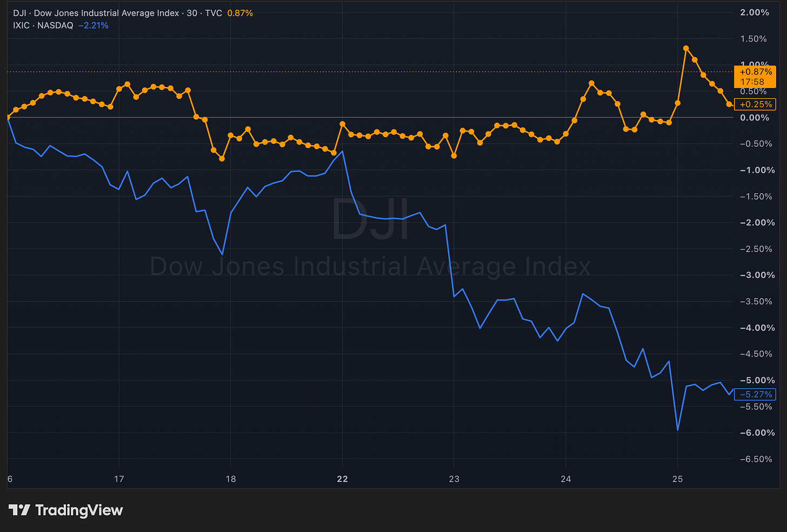Click date 24 on time axis
Screen dimensions: 787x532
click(566, 479)
